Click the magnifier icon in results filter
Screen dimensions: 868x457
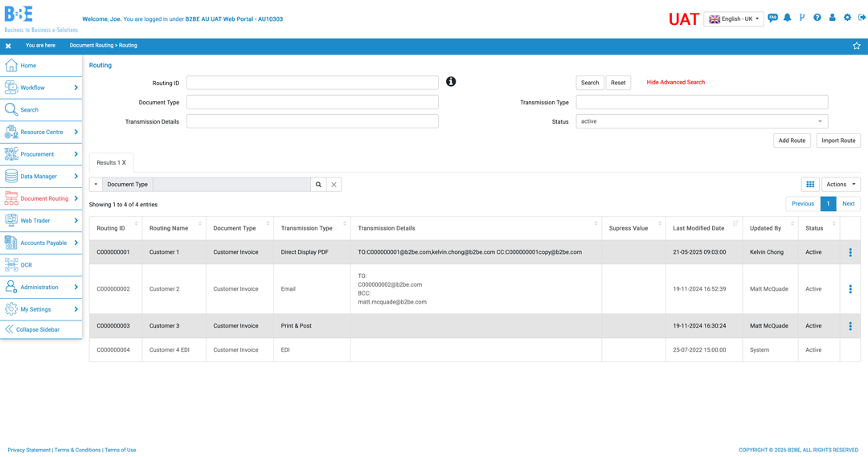click(318, 185)
